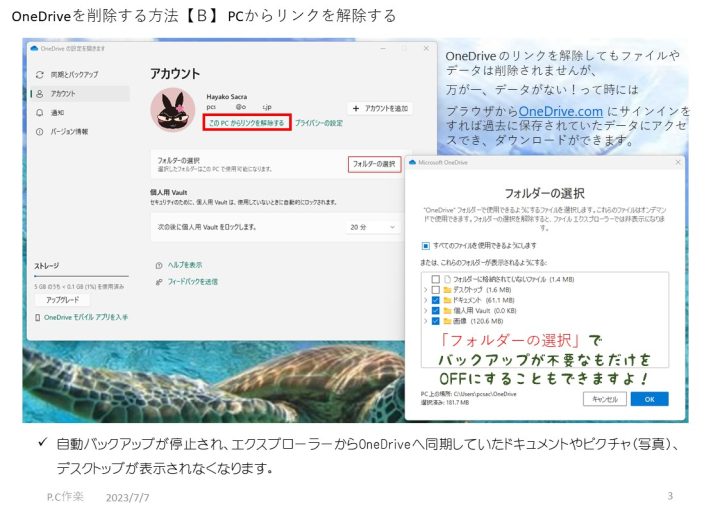Uncheck the ドキュメント folder checkbox
Viewport: 720px width, 509px height.
tap(435, 300)
